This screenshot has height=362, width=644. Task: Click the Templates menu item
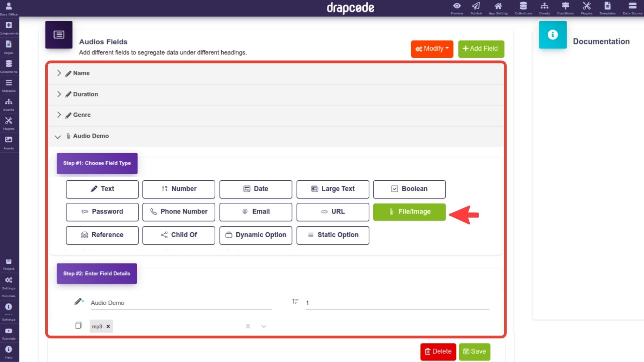608,8
